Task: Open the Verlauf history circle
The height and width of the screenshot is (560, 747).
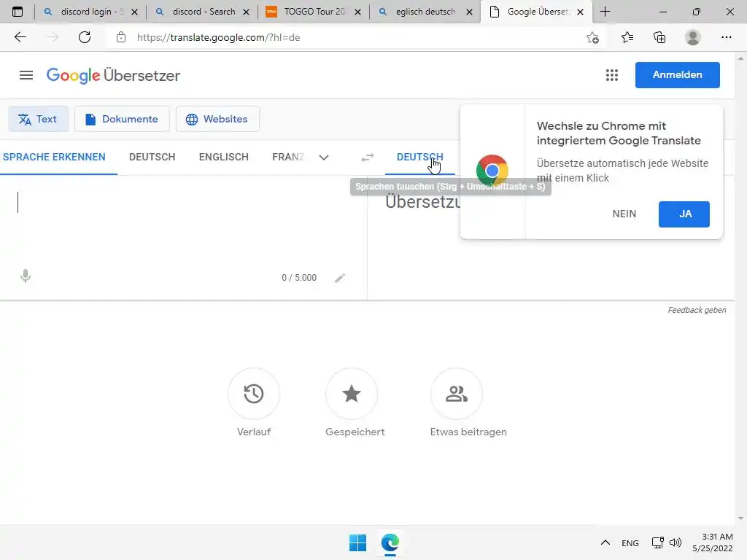Action: point(253,394)
